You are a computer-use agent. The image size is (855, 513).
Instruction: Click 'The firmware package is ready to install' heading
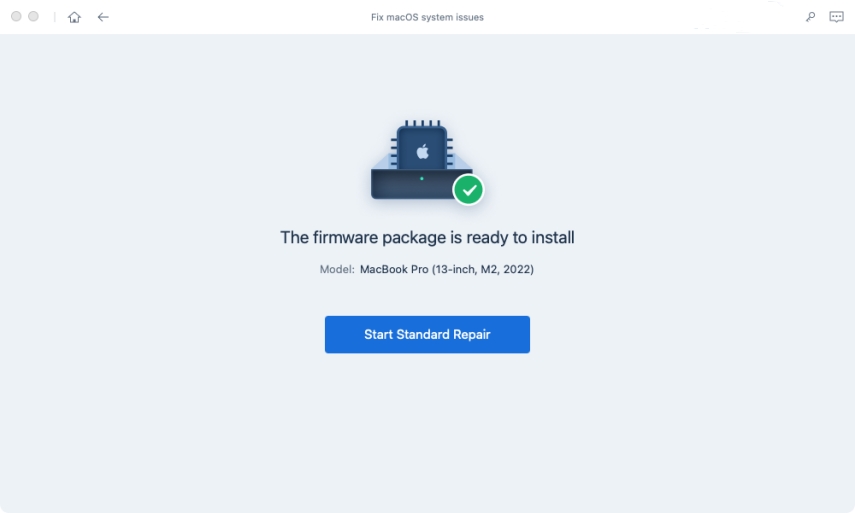pyautogui.click(x=427, y=237)
